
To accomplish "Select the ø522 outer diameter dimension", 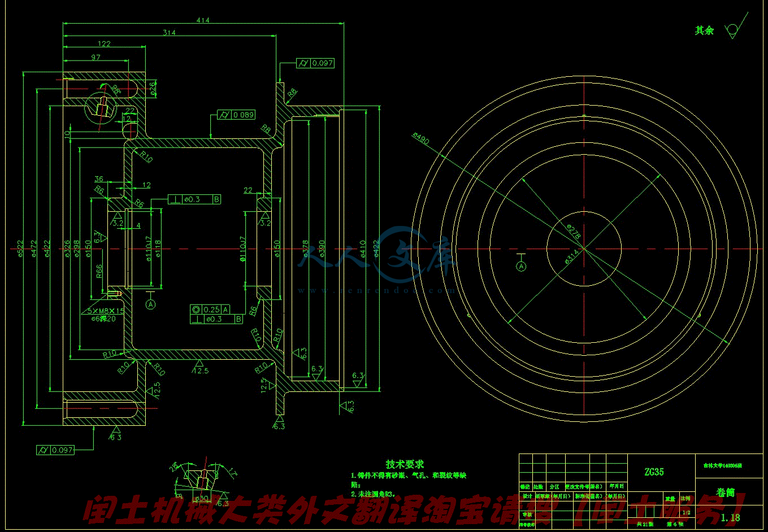I will click(x=20, y=248).
